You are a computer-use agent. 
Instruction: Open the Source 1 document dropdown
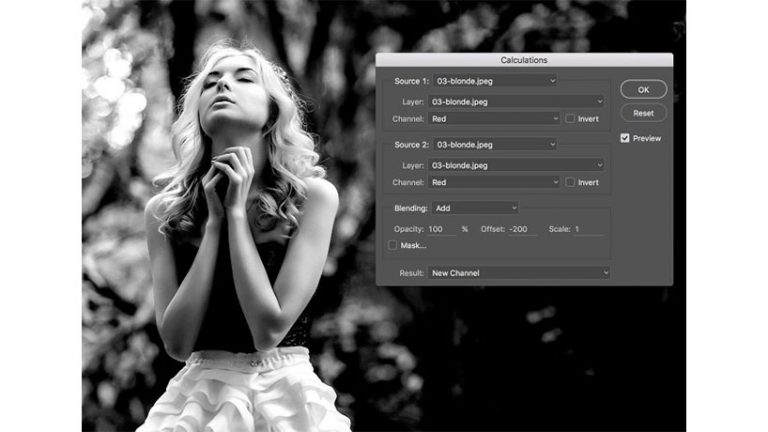click(495, 81)
